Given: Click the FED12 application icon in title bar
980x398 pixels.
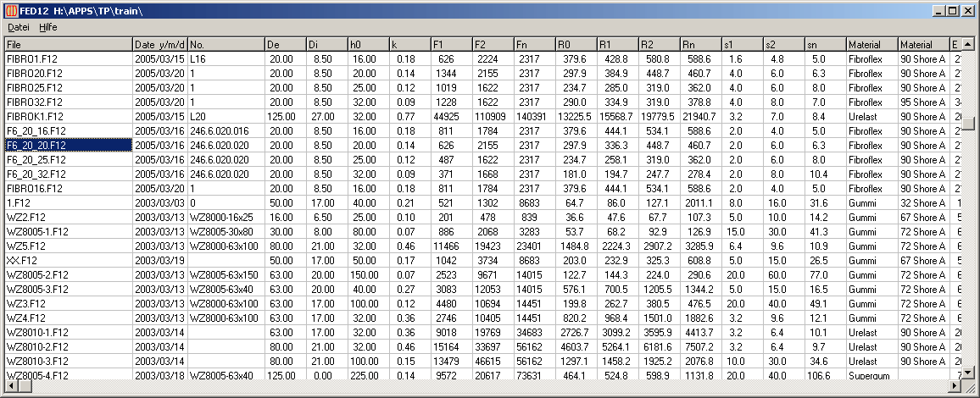Looking at the screenshot, I should pyautogui.click(x=11, y=11).
